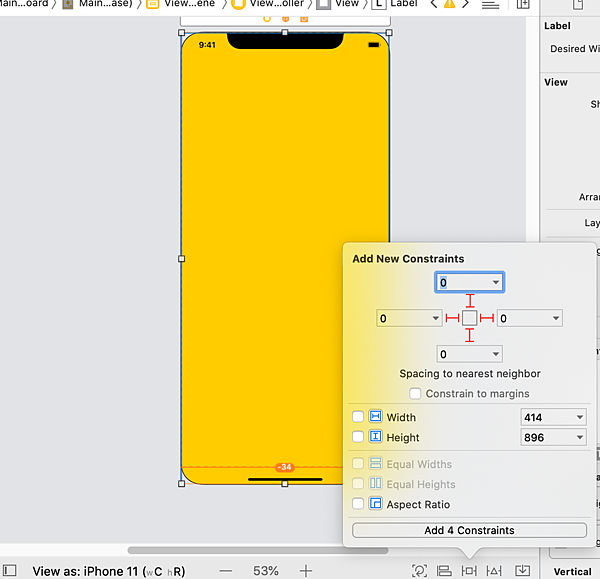Select Label in the jump bar breadcrumb
The height and width of the screenshot is (579, 600).
(395, 4)
